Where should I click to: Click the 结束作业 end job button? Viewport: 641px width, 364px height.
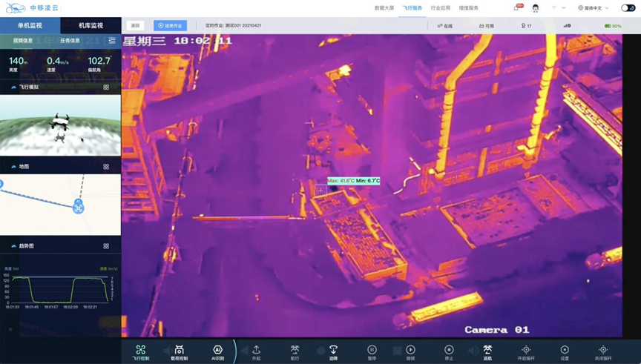170,26
